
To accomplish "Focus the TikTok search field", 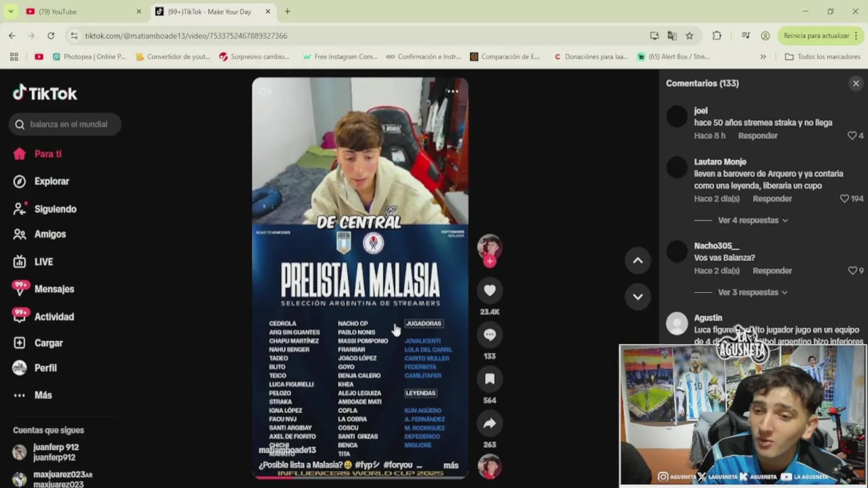I will coord(65,124).
